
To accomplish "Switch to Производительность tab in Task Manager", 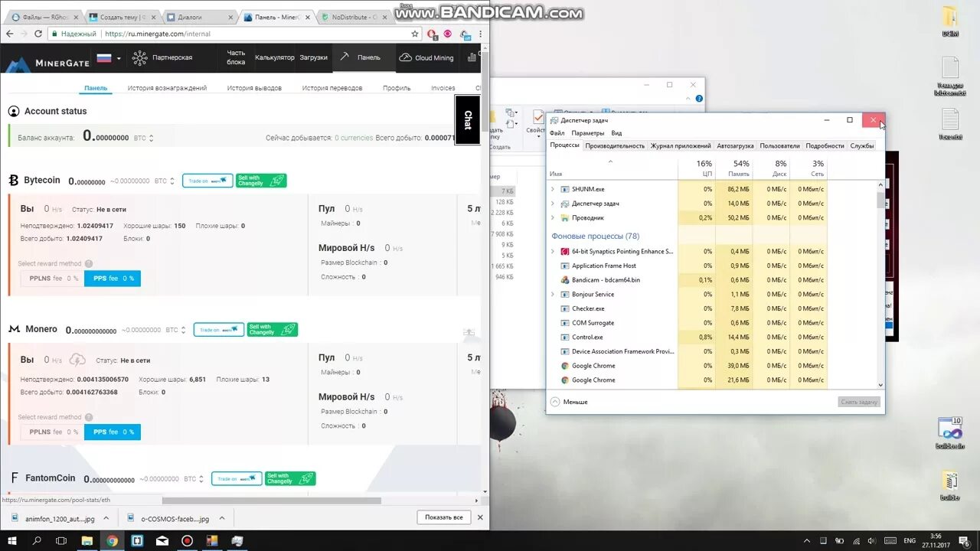I will point(615,145).
